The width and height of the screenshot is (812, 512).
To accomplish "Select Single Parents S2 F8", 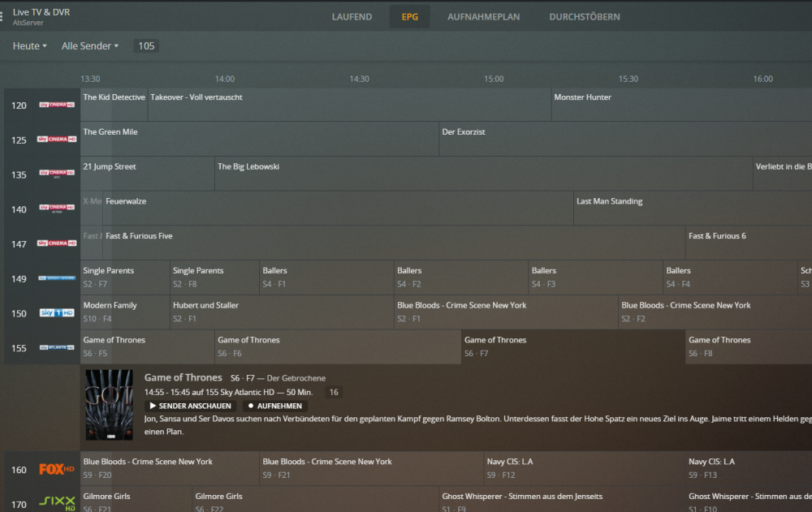I will coord(215,278).
